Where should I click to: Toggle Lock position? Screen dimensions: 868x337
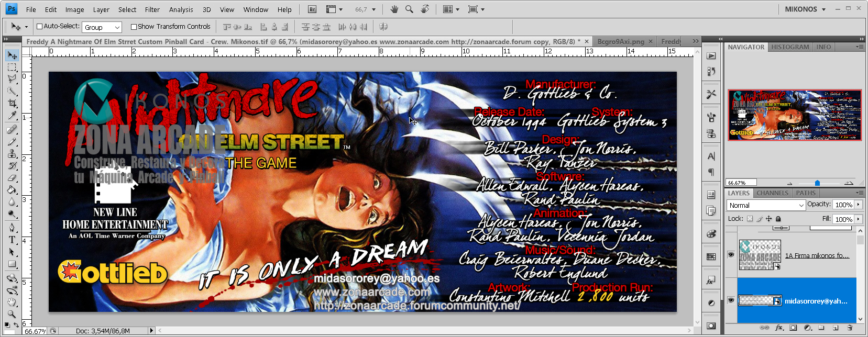768,219
